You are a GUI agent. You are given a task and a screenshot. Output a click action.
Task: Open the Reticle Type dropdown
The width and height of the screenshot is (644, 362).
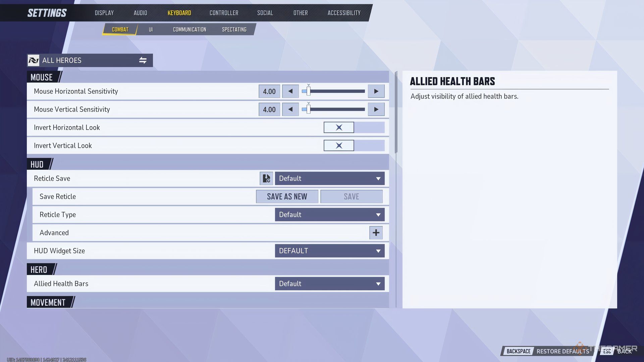point(329,215)
